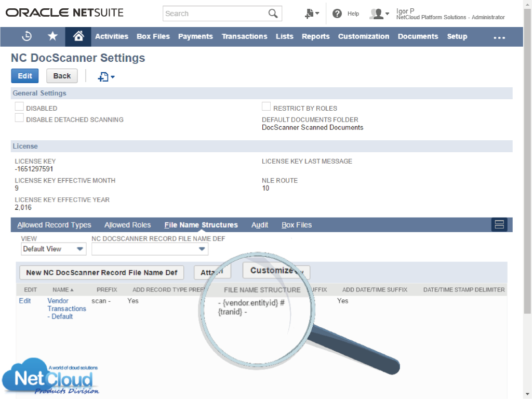Select the license key value -1651297591

click(34, 169)
